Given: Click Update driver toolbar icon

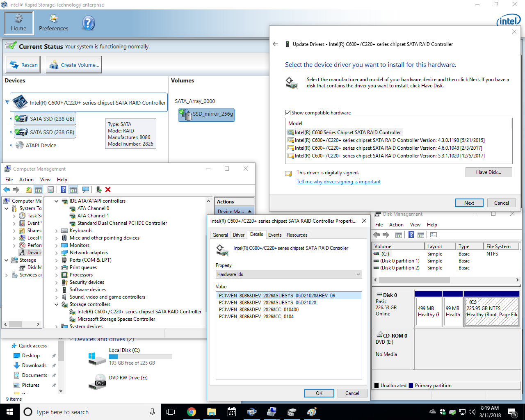Looking at the screenshot, I should [98, 189].
